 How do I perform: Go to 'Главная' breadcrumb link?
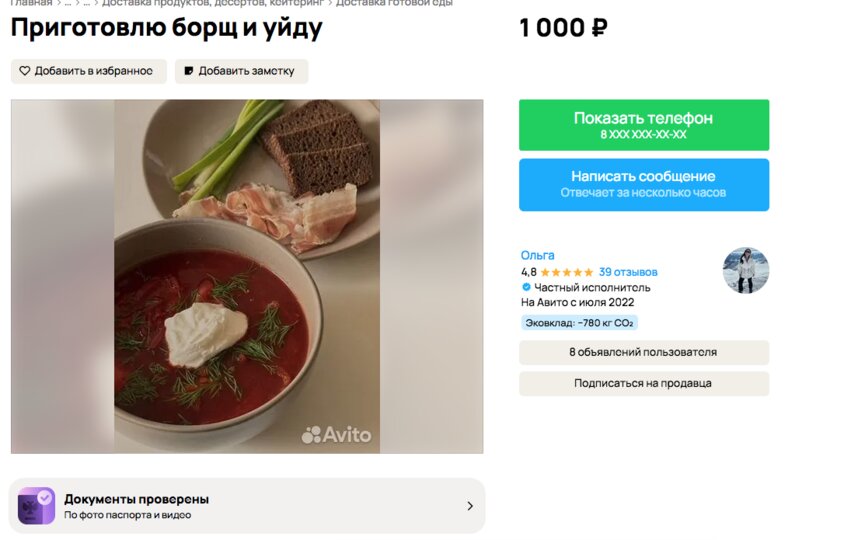(x=31, y=3)
